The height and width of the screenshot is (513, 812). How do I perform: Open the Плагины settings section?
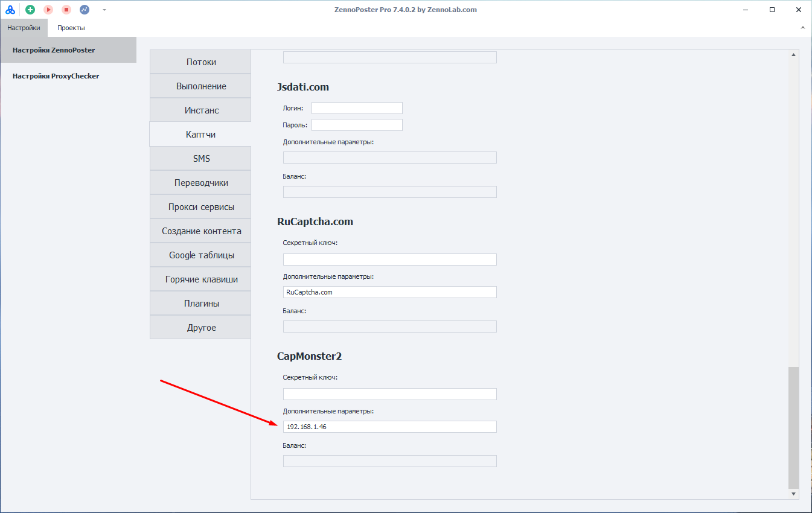point(201,304)
